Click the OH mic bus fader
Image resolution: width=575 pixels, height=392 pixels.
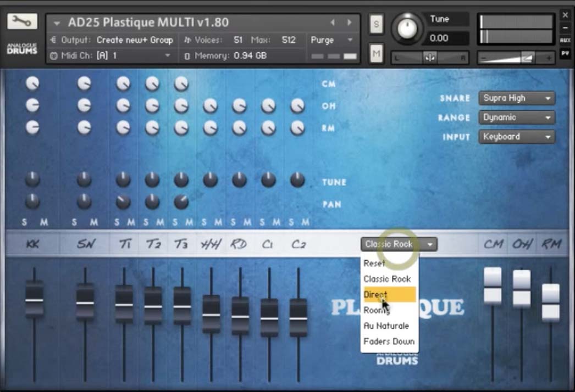(x=522, y=289)
